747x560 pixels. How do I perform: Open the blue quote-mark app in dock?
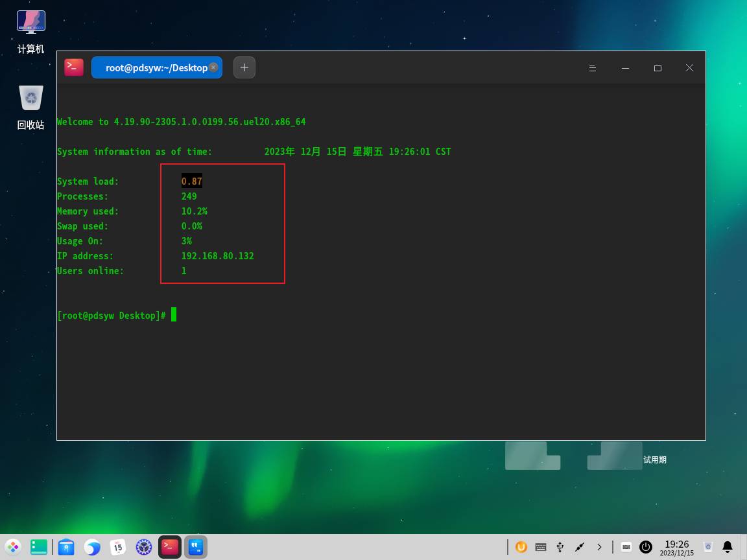pos(196,547)
